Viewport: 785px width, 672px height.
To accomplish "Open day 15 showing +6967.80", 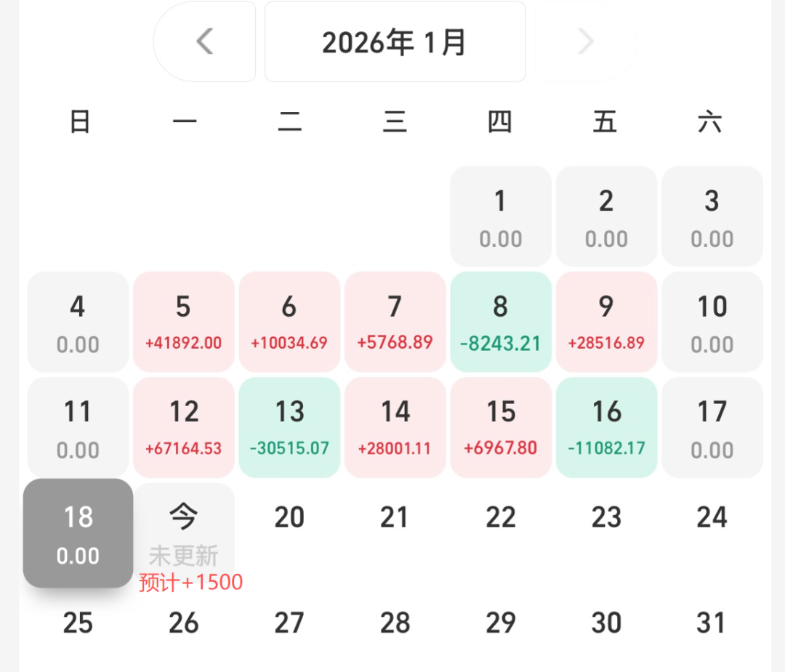I will point(501,427).
